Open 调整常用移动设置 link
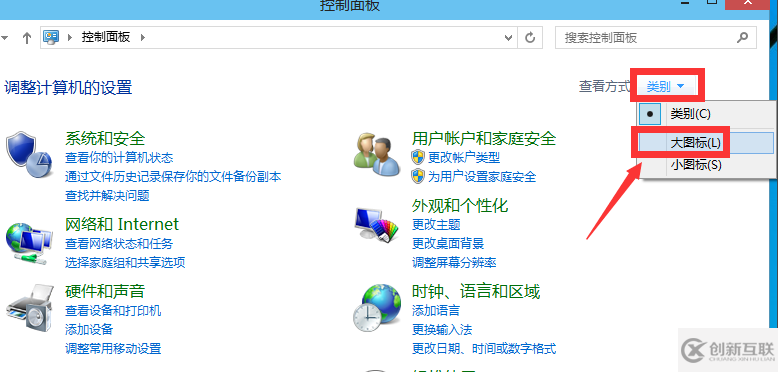 pos(113,348)
